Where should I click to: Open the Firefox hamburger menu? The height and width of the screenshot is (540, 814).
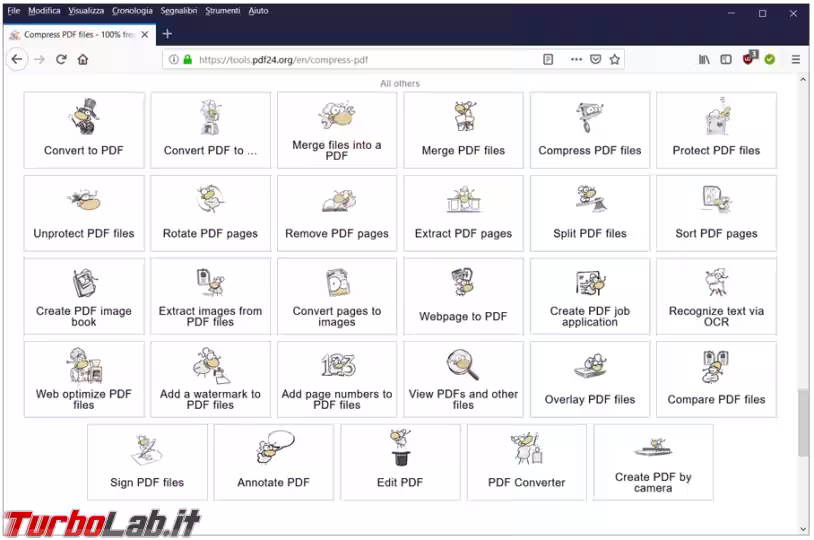[796, 60]
